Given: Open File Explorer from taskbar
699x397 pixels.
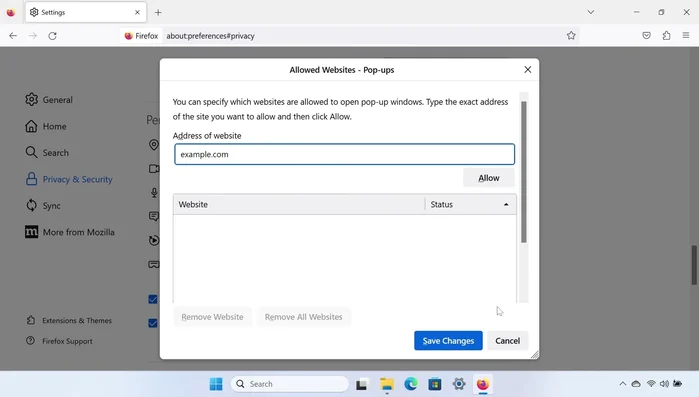Looking at the screenshot, I should [x=387, y=384].
